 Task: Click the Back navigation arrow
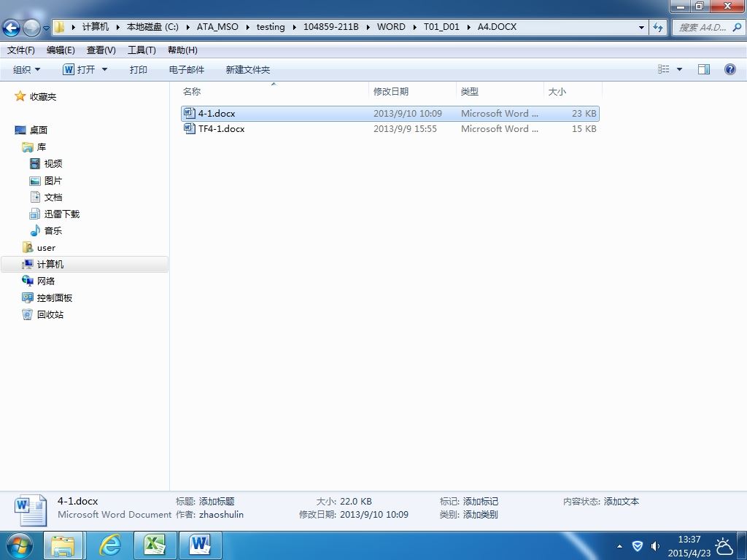tap(12, 28)
